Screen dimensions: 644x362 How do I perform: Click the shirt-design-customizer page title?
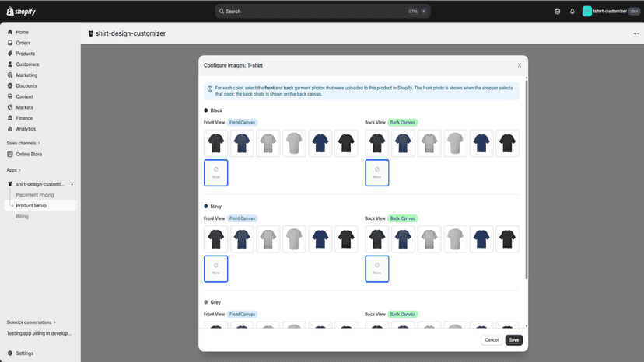click(x=130, y=33)
